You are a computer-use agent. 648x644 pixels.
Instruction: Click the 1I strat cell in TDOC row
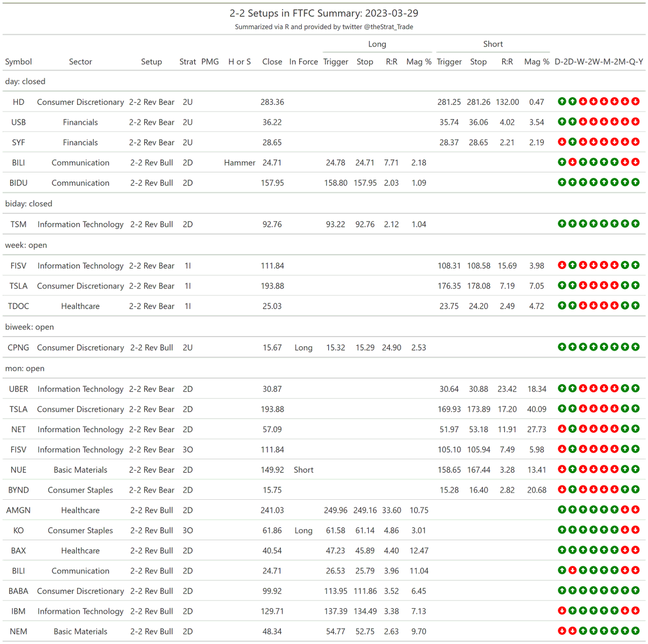click(188, 306)
